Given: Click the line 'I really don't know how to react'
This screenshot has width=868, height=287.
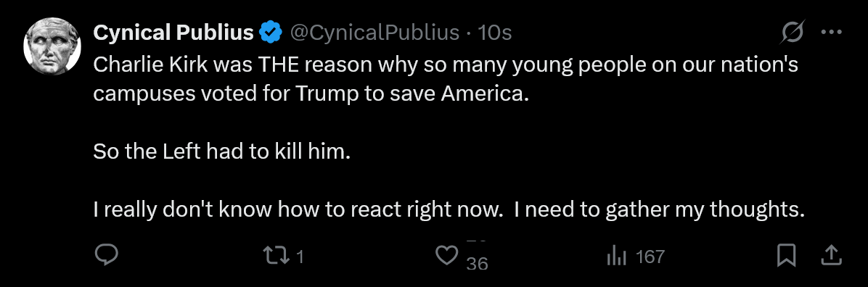Looking at the screenshot, I should tap(449, 210).
